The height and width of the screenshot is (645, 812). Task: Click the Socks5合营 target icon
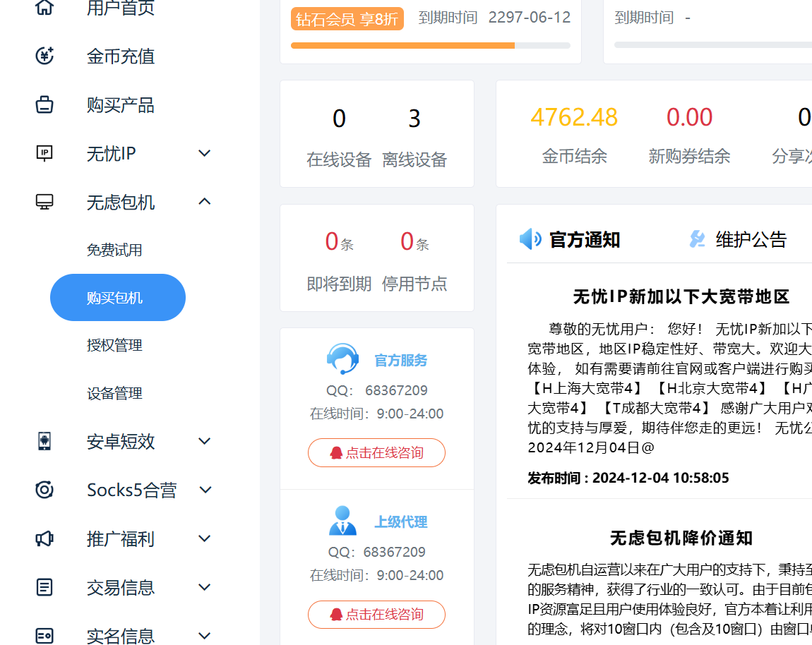tap(44, 490)
